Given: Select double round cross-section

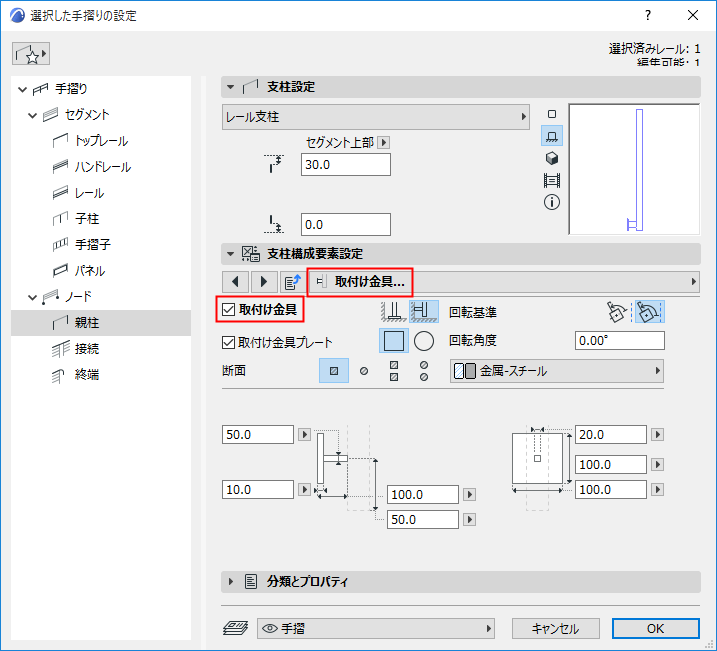Looking at the screenshot, I should [424, 371].
